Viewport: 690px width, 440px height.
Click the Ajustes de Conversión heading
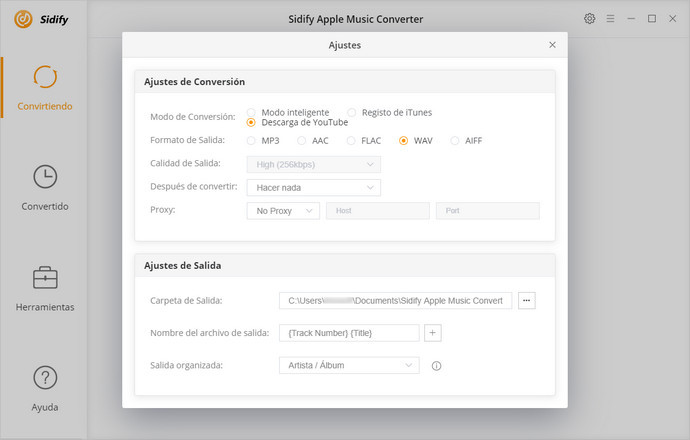click(x=195, y=82)
